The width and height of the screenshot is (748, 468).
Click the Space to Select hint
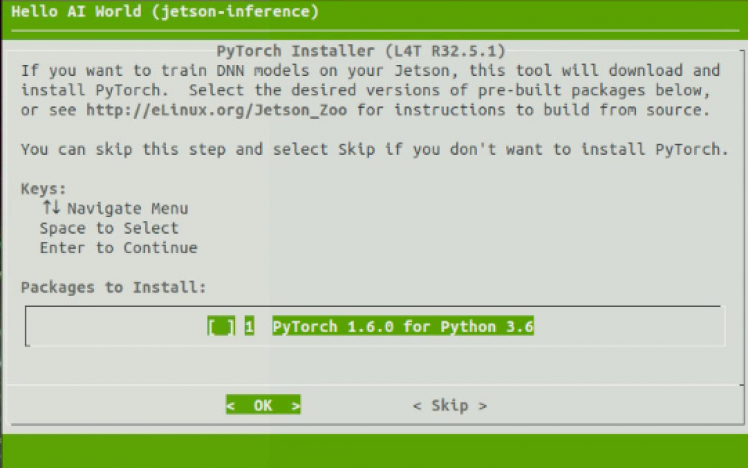point(109,228)
